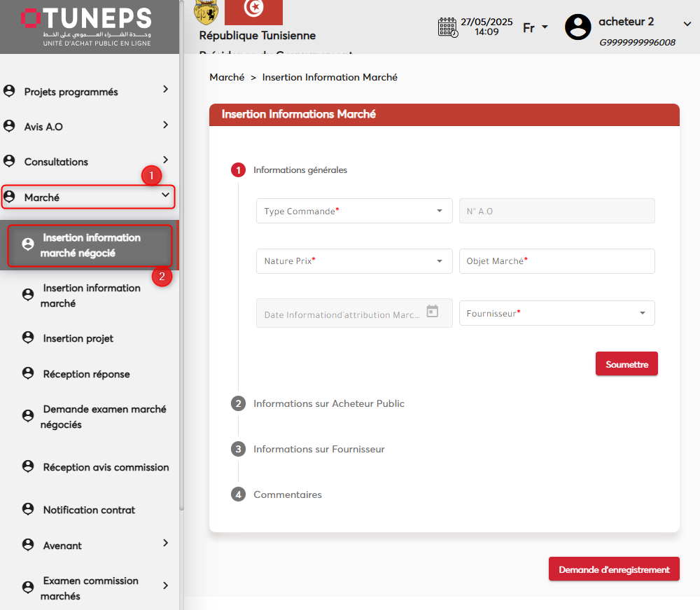Click the TUNEPS logo

tap(85, 27)
